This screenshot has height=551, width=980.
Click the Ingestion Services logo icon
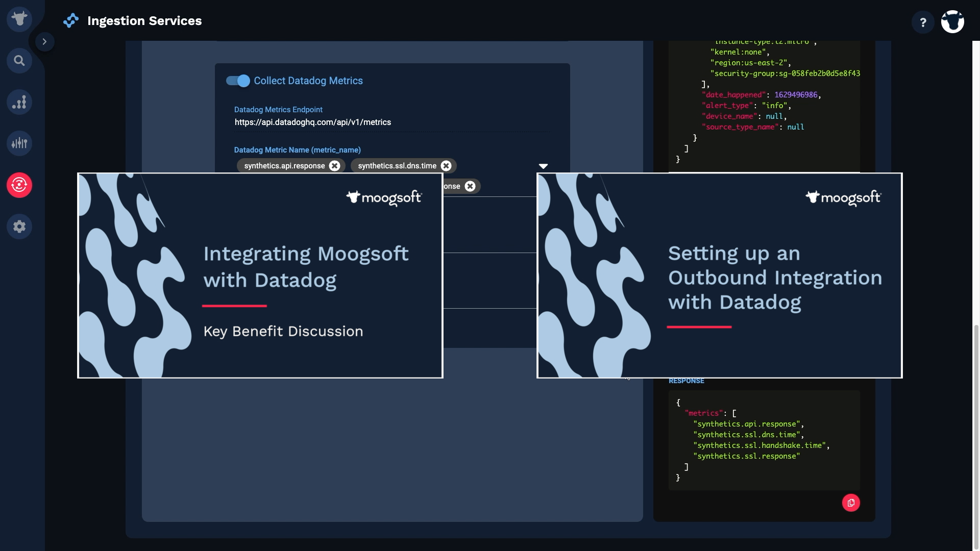click(71, 20)
